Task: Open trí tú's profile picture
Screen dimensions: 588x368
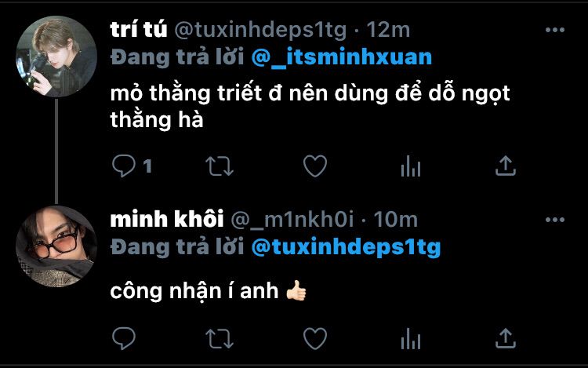Action: (x=56, y=56)
